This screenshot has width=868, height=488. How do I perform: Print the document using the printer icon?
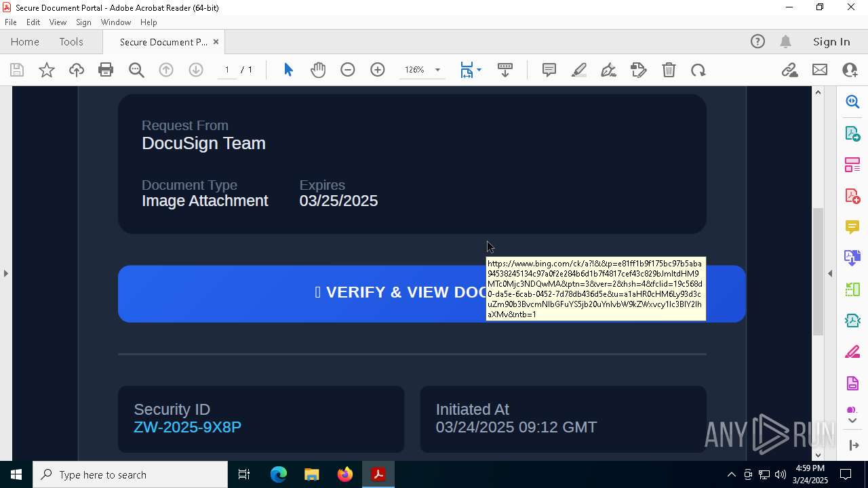click(106, 70)
